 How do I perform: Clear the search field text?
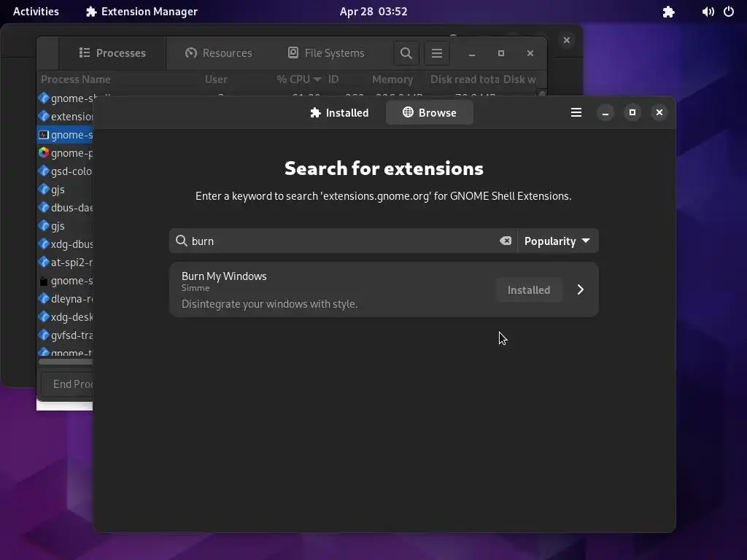[506, 241]
